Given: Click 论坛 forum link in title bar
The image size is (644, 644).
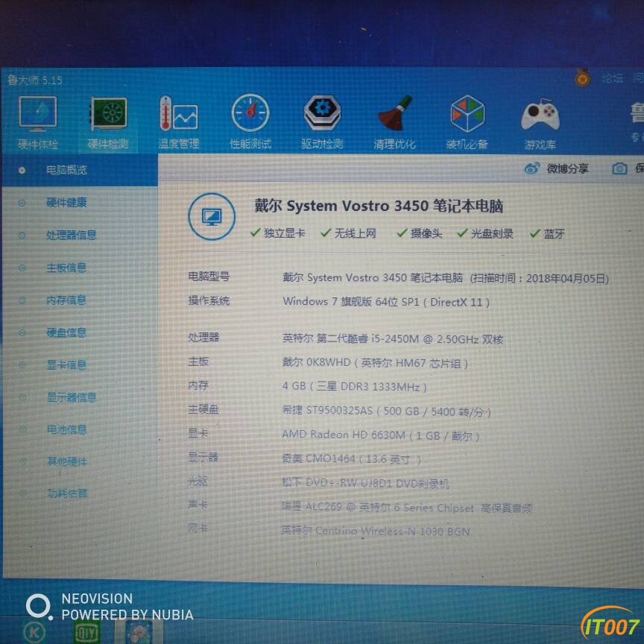Looking at the screenshot, I should point(612,78).
